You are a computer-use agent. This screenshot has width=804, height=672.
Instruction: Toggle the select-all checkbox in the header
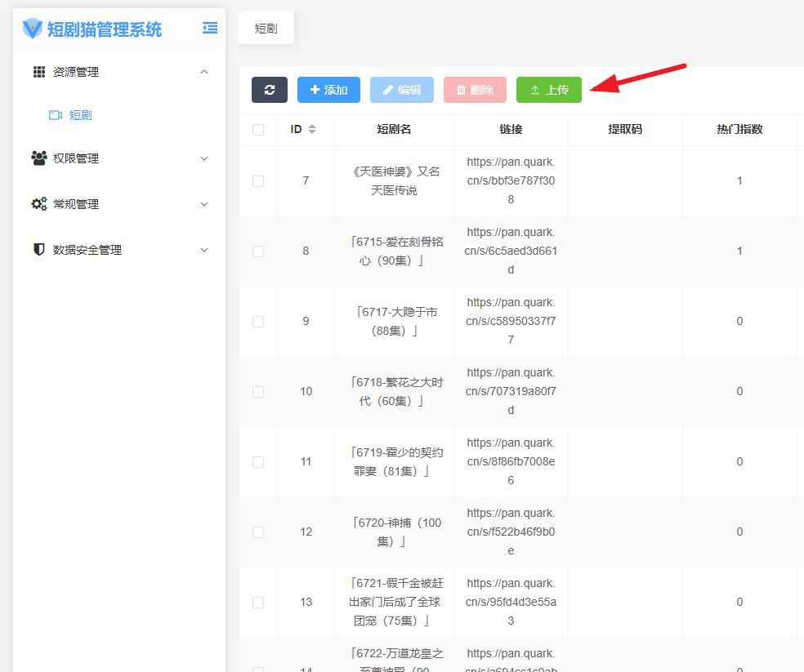coord(258,130)
